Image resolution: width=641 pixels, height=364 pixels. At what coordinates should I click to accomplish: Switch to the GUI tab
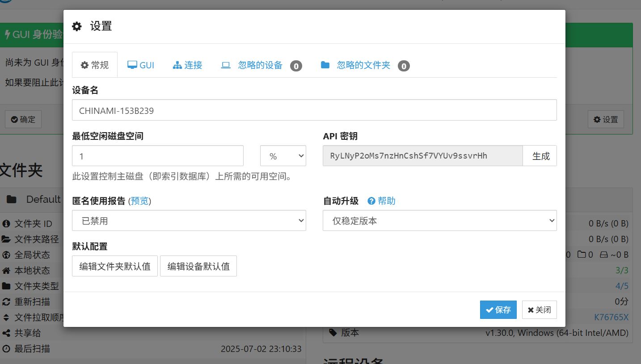tap(140, 65)
